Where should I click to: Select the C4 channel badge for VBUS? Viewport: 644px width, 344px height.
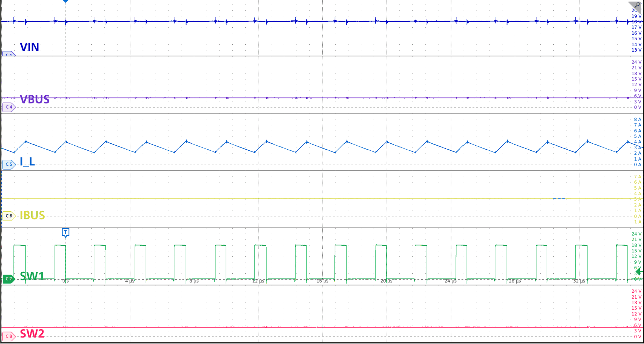8,107
